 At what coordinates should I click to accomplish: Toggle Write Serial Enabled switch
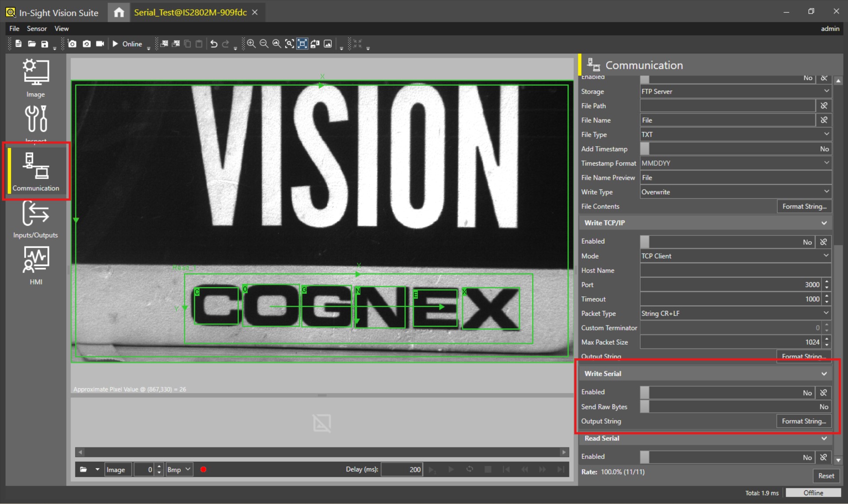click(645, 392)
